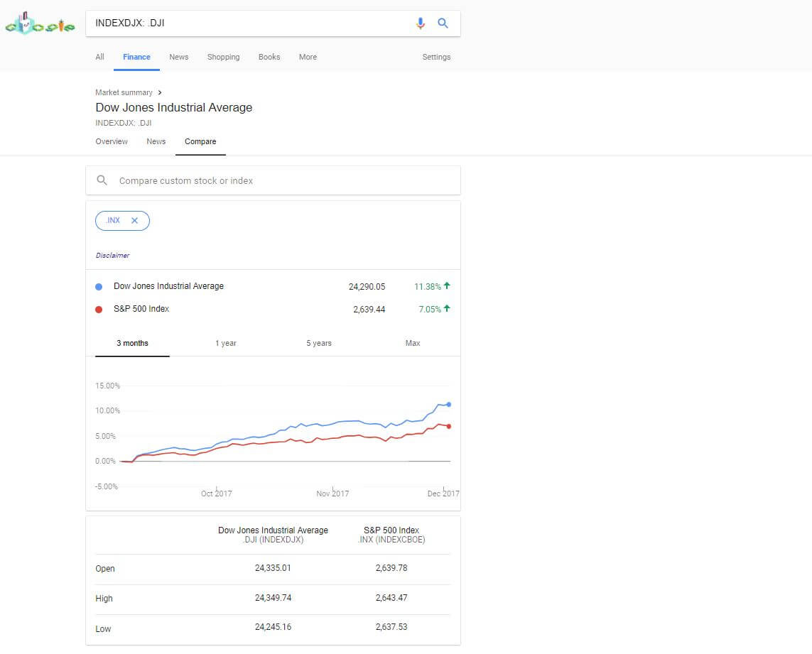Click the blue search magnifier icon
The image size is (812, 654).
point(443,23)
